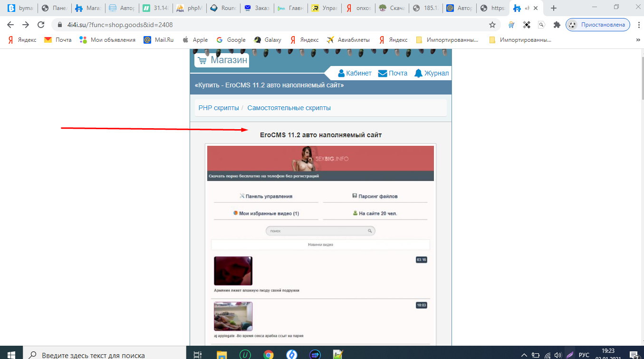Reload the current page
The image size is (644, 359).
41,25
